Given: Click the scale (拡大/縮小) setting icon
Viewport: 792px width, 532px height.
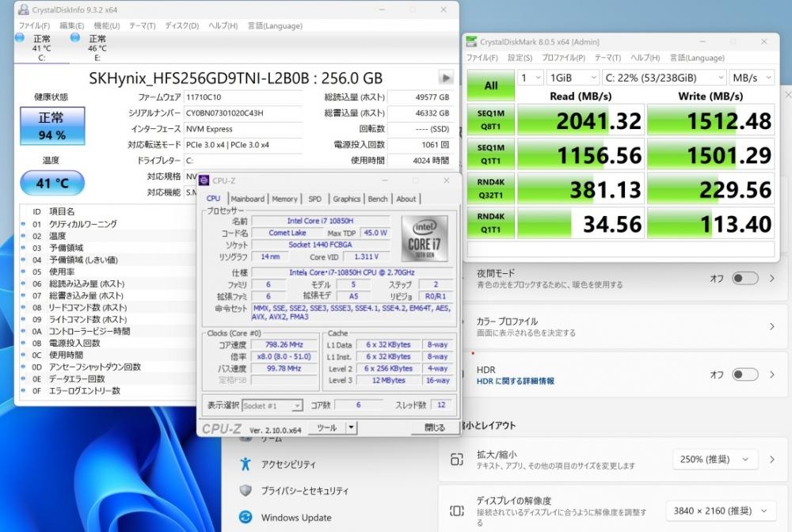Looking at the screenshot, I should (457, 459).
